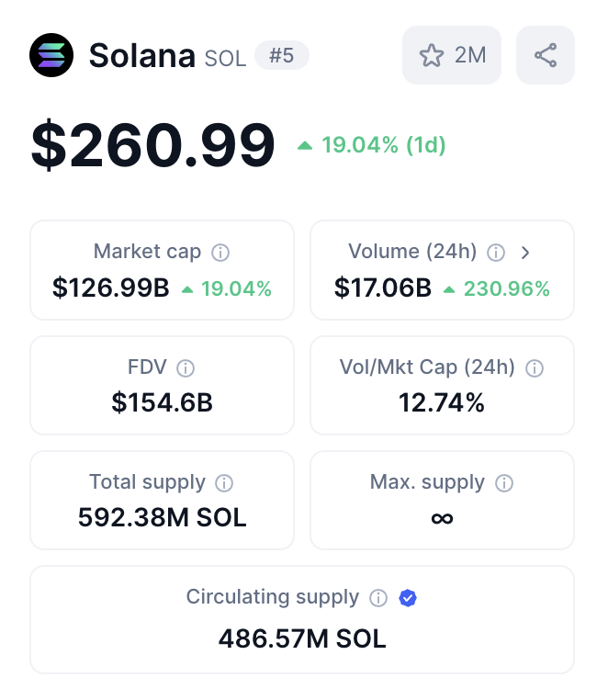Show Market cap info tooltip icon
597x700 pixels.
220,253
